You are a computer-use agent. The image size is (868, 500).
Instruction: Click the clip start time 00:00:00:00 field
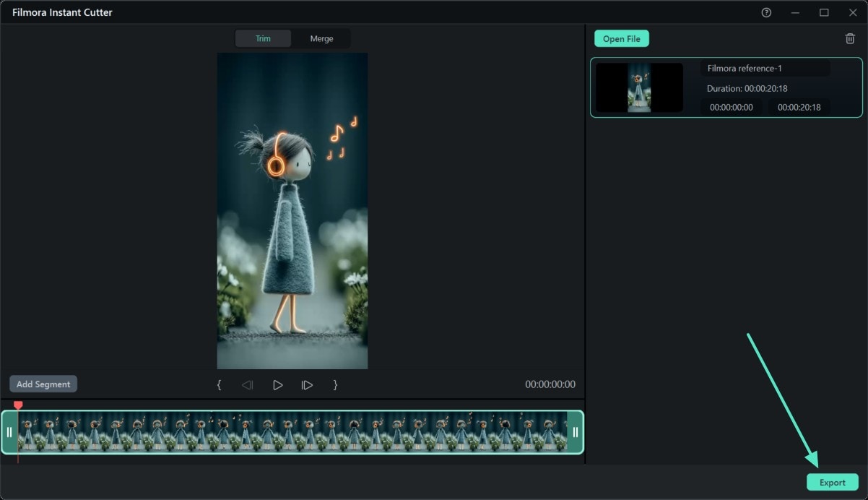point(732,107)
